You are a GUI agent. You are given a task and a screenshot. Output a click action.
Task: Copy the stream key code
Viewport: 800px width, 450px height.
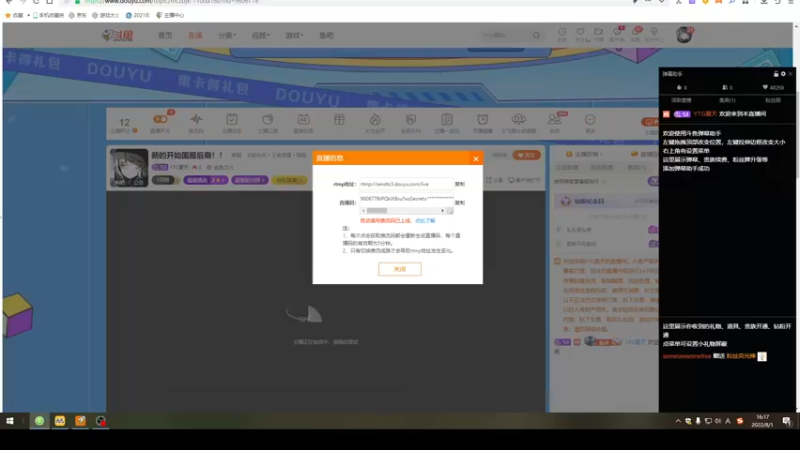(x=460, y=203)
